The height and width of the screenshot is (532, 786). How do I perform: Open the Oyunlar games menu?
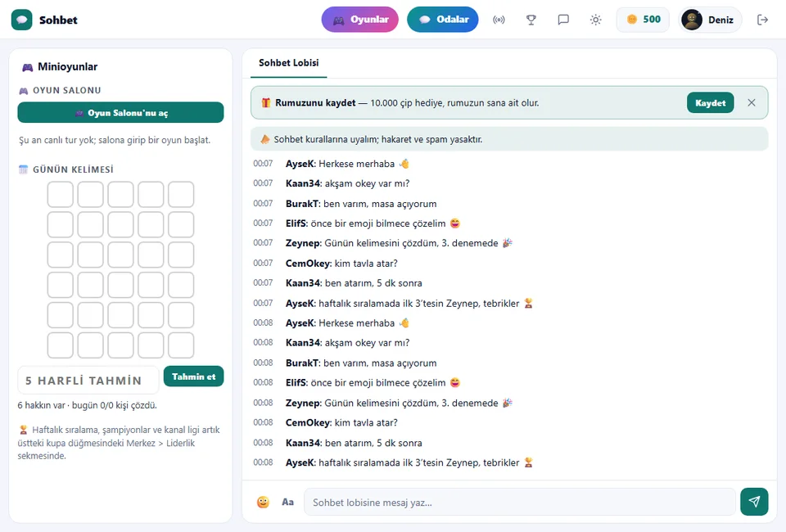coord(360,20)
